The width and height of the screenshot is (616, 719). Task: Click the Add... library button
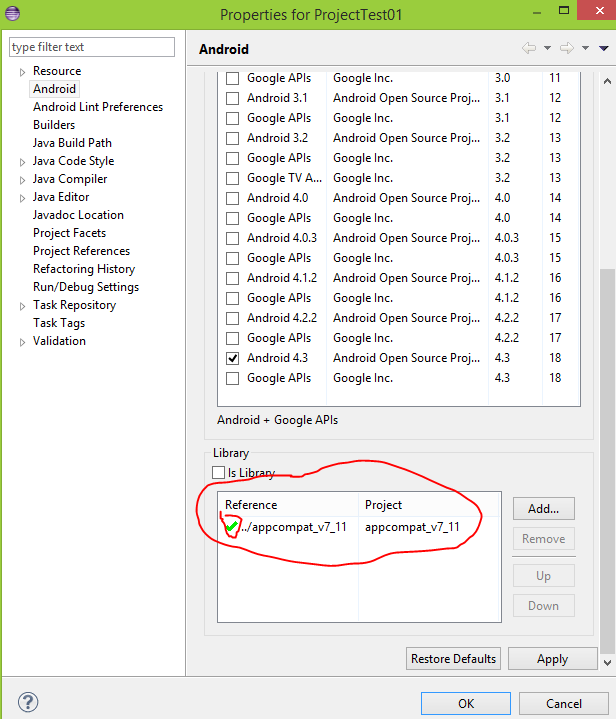coord(543,508)
